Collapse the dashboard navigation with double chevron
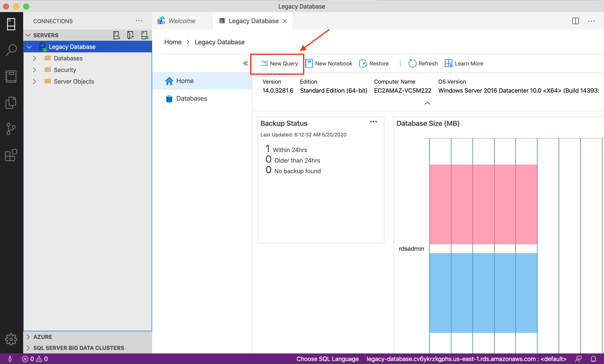604x364 pixels. click(x=246, y=63)
